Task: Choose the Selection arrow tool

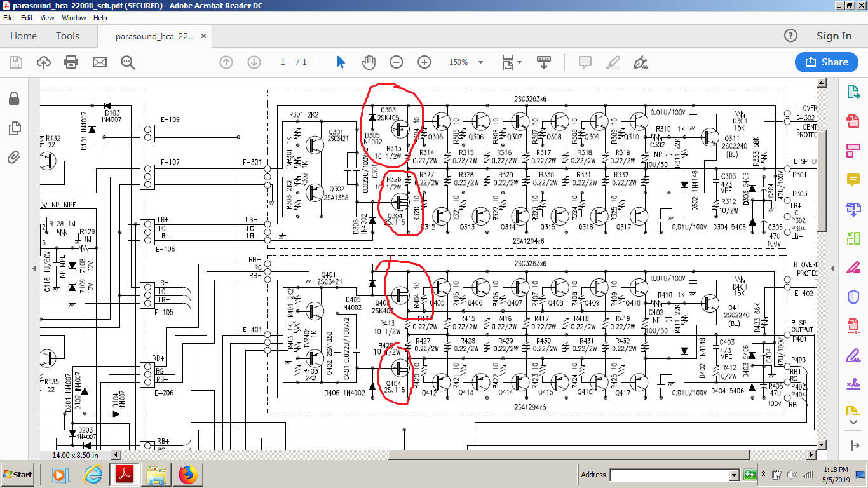Action: click(x=341, y=62)
